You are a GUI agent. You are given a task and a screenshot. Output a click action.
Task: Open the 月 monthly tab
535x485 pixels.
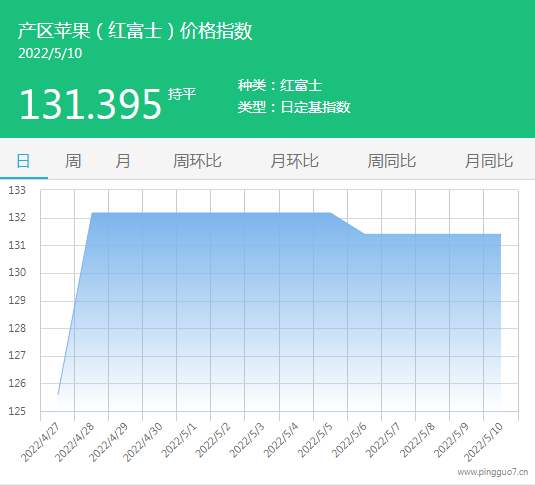click(x=123, y=161)
